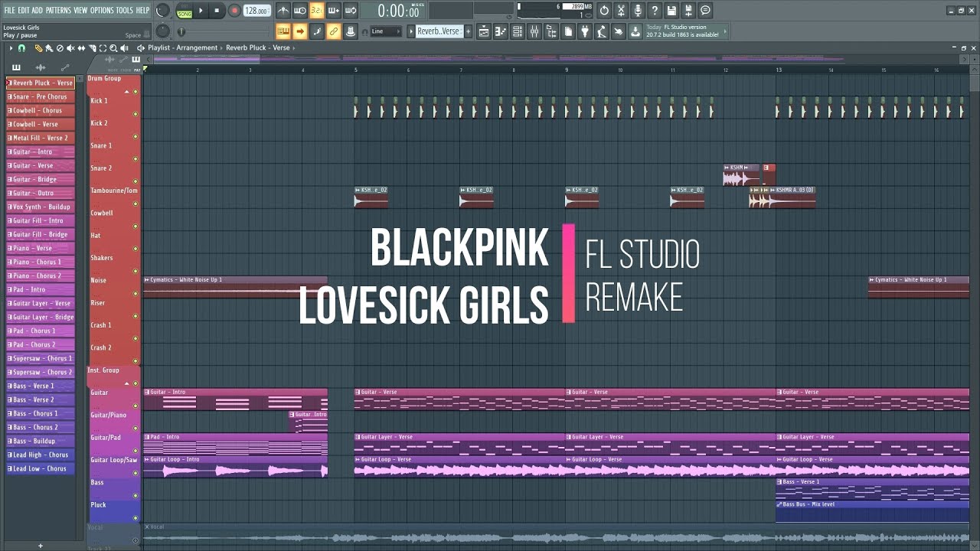The width and height of the screenshot is (980, 551).
Task: Open the project info chat bubble icon
Action: tap(705, 10)
